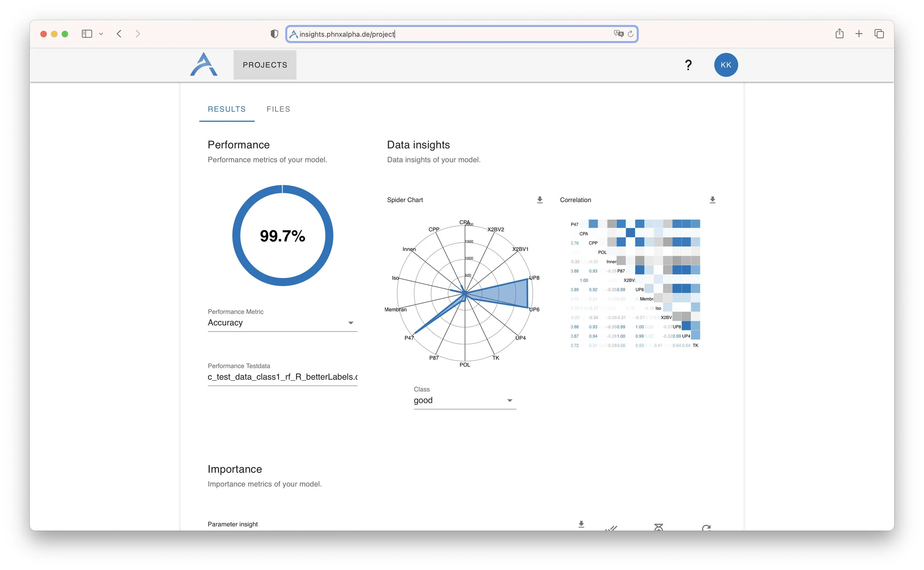Click the hourglass icon near Parameter insight
Screen dimensions: 924x570
[658, 527]
